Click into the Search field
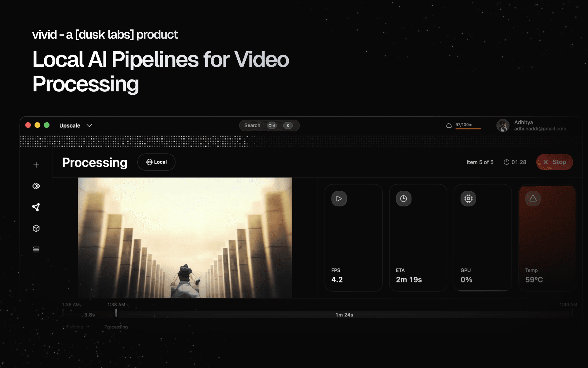The image size is (588, 368). [252, 125]
